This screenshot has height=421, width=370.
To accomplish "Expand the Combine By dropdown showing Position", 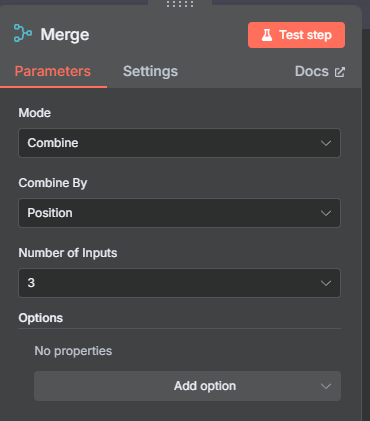I will coord(179,213).
